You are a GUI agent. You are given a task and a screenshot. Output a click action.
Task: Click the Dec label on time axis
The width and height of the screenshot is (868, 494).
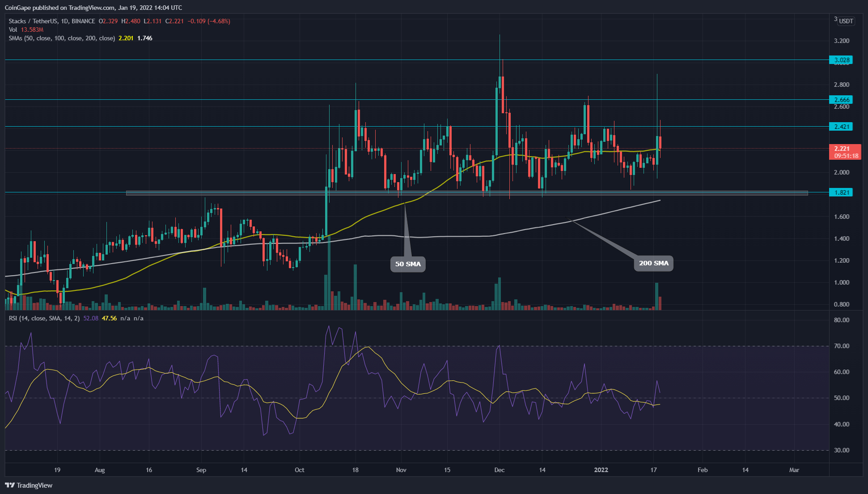tap(499, 470)
